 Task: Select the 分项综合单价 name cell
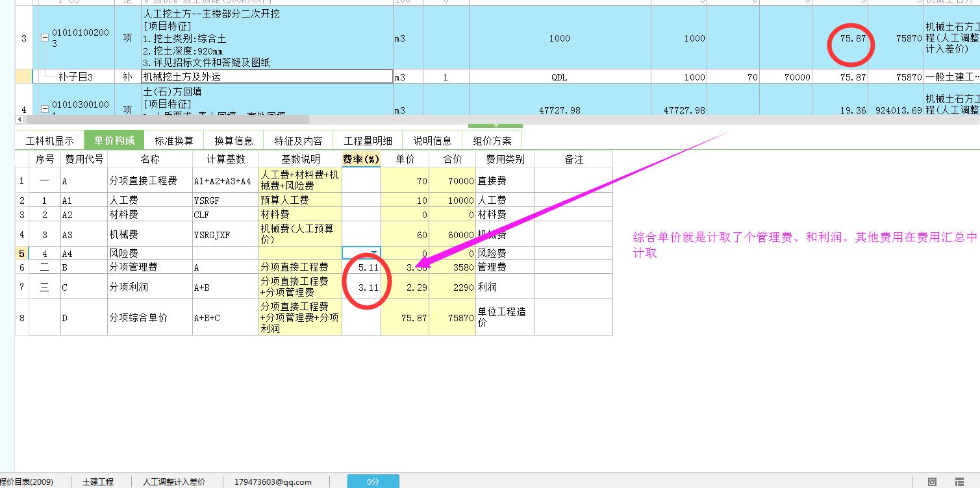149,317
